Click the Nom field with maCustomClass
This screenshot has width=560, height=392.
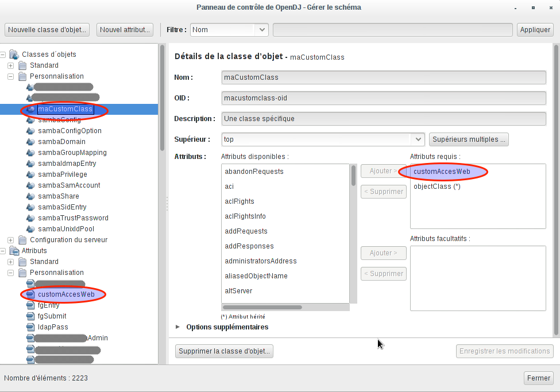[384, 77]
